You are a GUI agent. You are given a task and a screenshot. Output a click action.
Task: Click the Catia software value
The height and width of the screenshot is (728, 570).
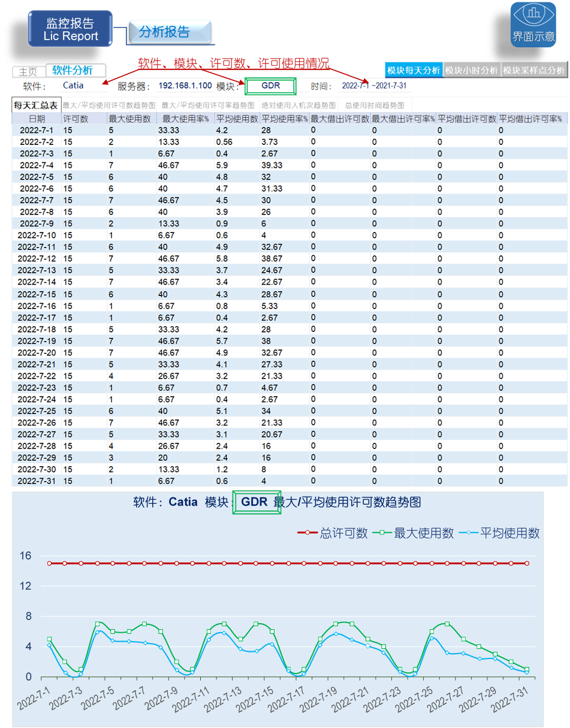73,86
